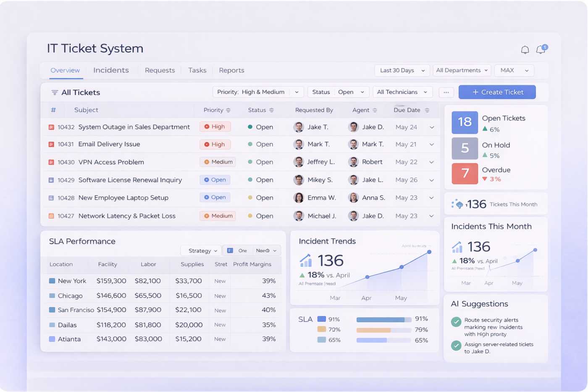Switch to the Incidents tab

[111, 70]
